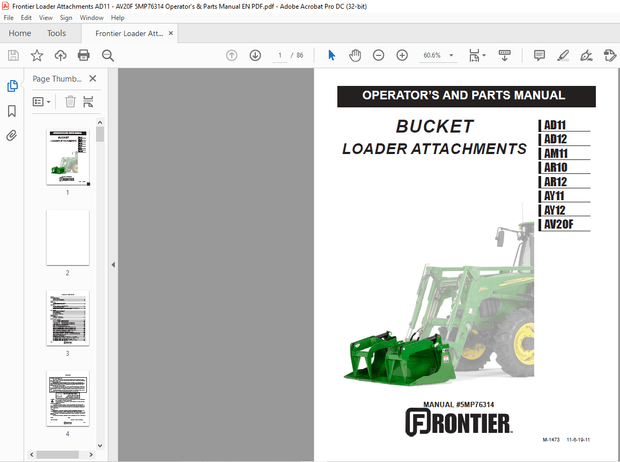Click the thumbnail vertical scrollbar handle
The width and height of the screenshot is (620, 462).
click(100, 134)
